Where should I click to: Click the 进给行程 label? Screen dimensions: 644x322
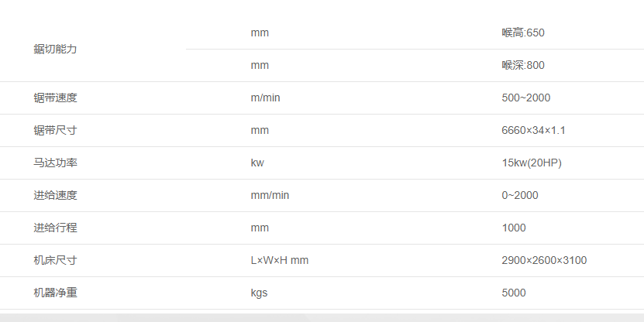[x=55, y=228]
